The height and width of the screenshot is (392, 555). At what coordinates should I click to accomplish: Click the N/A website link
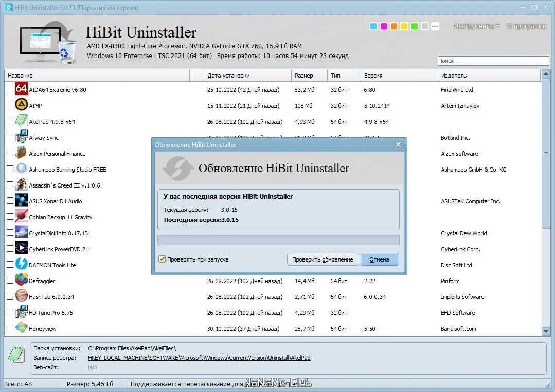[x=93, y=367]
